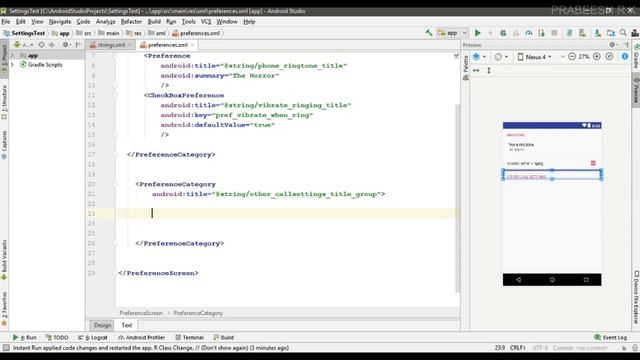This screenshot has height=360, width=640.
Task: Open the TODO tool window
Action: [x=57, y=338]
